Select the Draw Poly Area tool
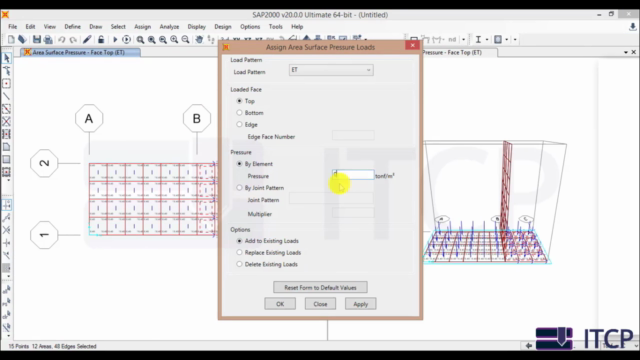Viewport: 640px width, 360px height. [x=7, y=147]
